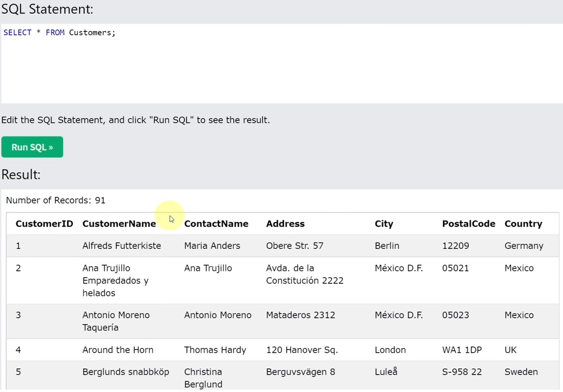Click México D.F. city in Antonio Moreno row

399,315
